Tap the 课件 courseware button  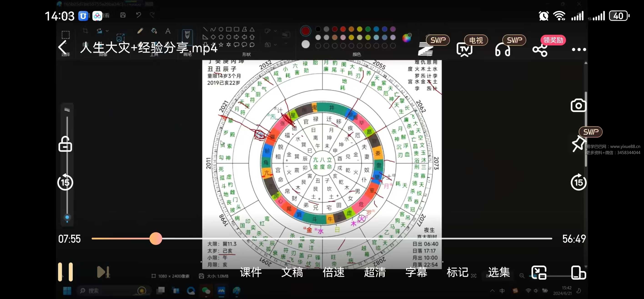(251, 272)
